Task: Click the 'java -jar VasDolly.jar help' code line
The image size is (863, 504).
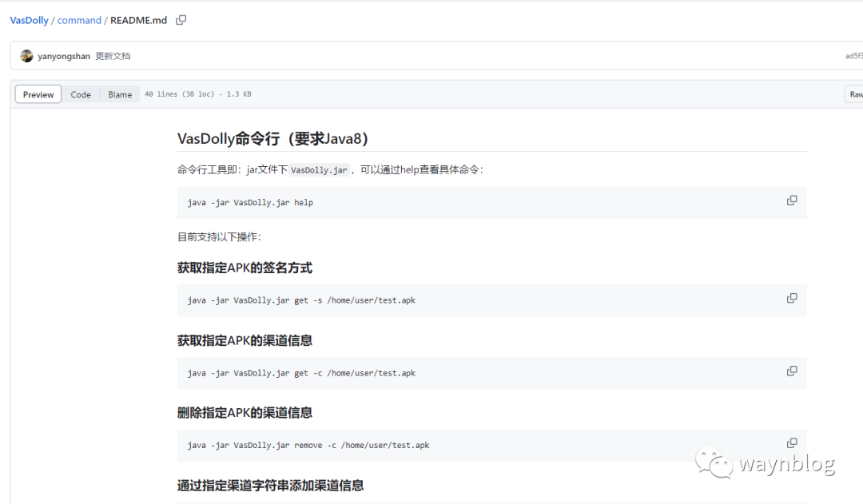Action: click(x=250, y=203)
